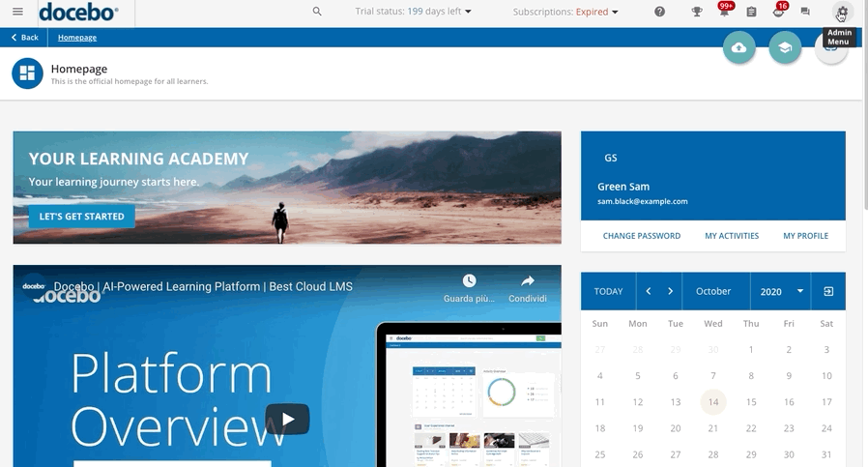
Task: Open the hamburger main menu
Action: pos(17,12)
